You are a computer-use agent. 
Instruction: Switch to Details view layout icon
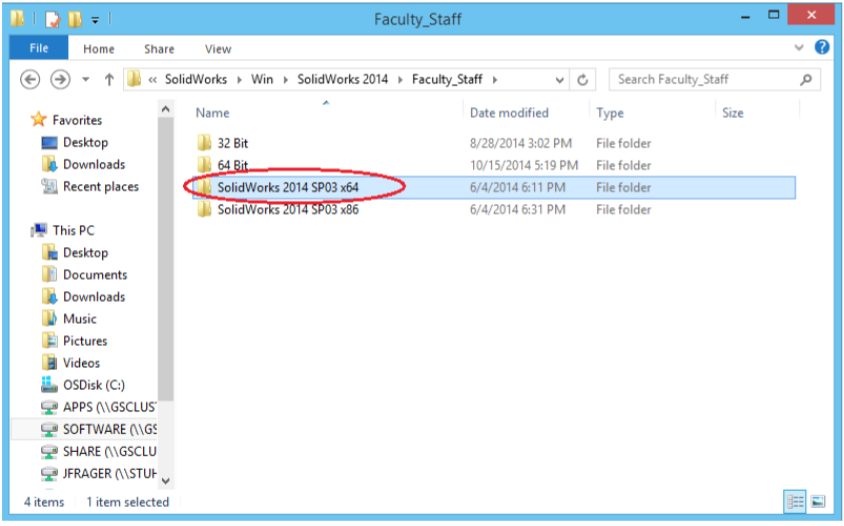[793, 501]
